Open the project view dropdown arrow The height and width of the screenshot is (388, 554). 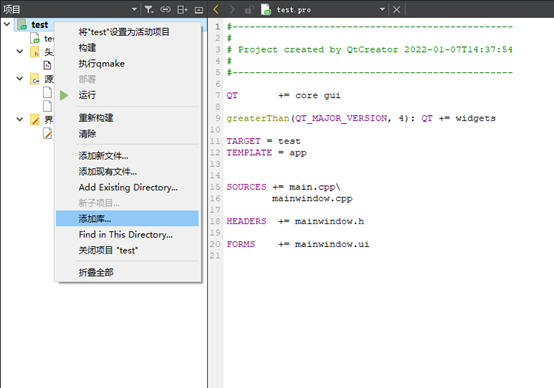tap(134, 9)
